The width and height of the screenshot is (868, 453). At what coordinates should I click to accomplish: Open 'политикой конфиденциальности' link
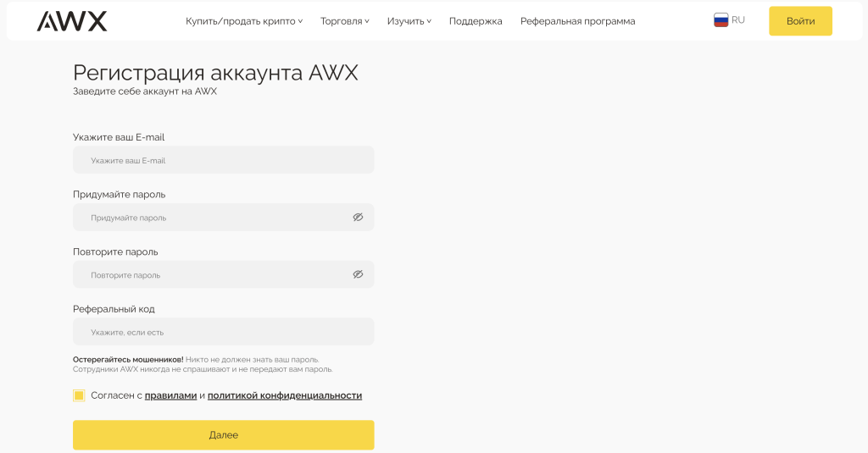pyautogui.click(x=285, y=395)
